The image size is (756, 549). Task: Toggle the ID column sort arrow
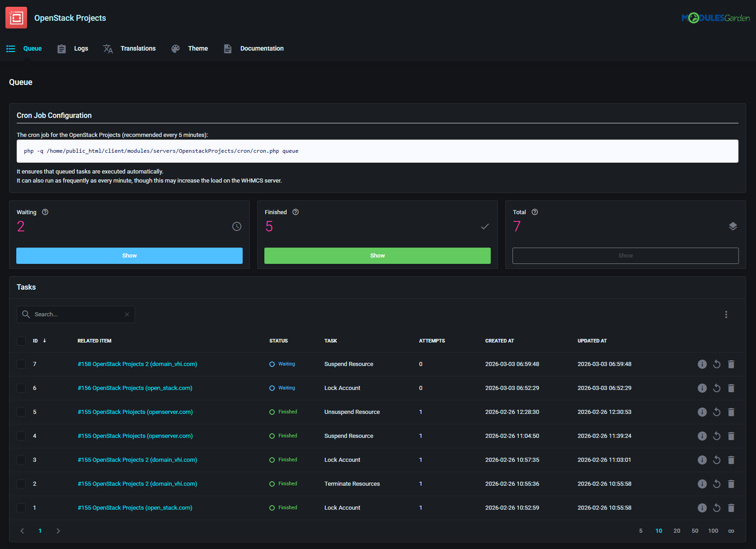pos(44,341)
